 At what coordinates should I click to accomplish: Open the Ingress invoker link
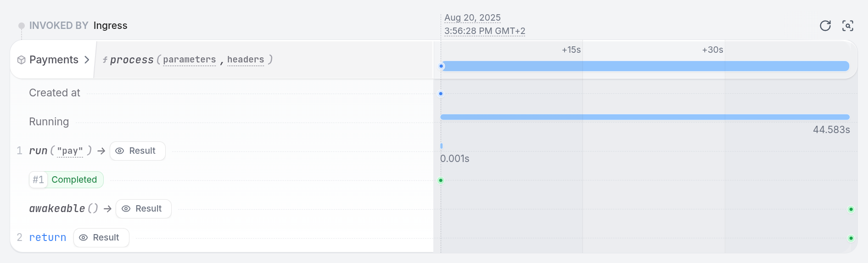(x=110, y=26)
